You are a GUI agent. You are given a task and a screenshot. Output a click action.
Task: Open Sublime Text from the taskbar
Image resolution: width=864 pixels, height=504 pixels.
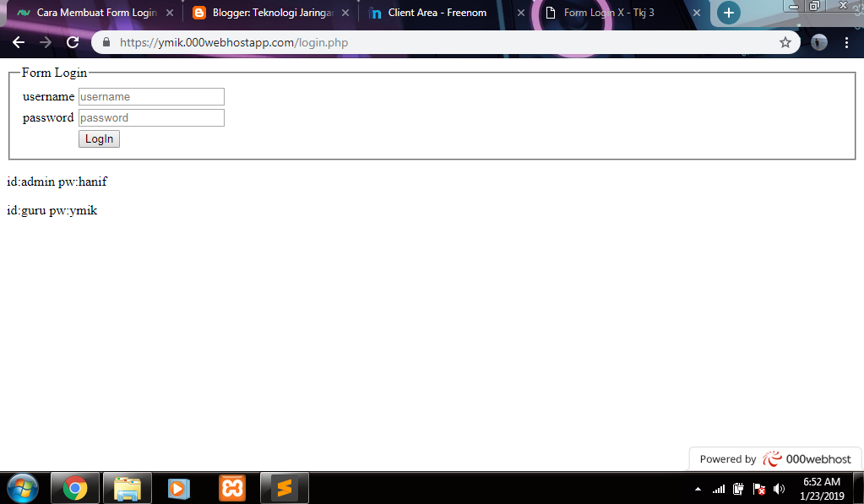(x=284, y=488)
